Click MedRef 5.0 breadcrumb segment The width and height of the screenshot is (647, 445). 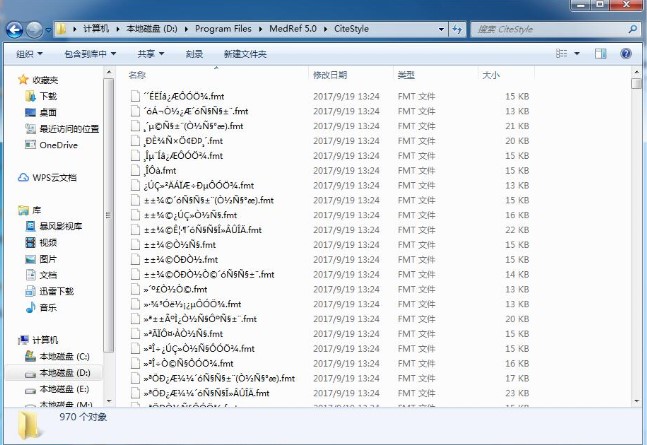pos(293,28)
